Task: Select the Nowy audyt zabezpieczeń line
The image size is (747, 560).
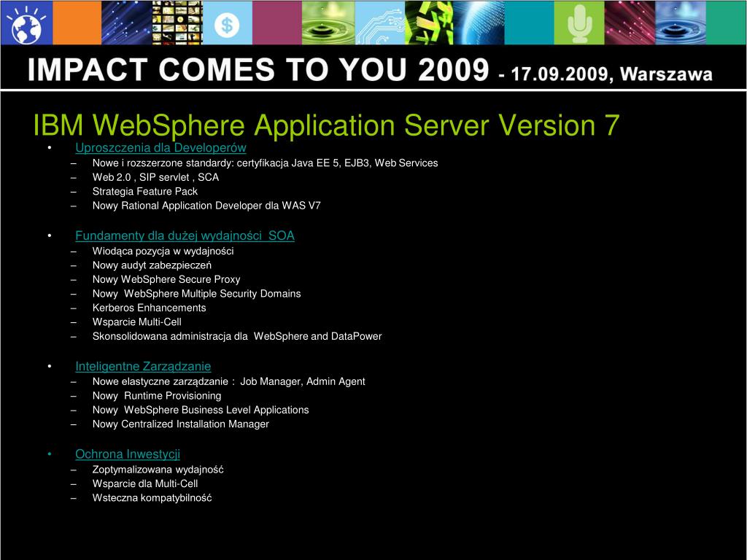Action: click(x=152, y=265)
